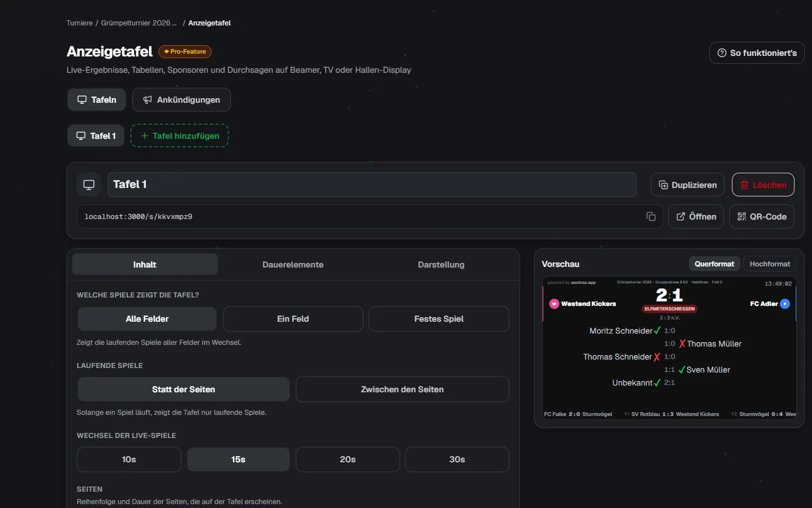This screenshot has height=508, width=812.
Task: Select the Tafel 1 board chip
Action: pos(96,136)
